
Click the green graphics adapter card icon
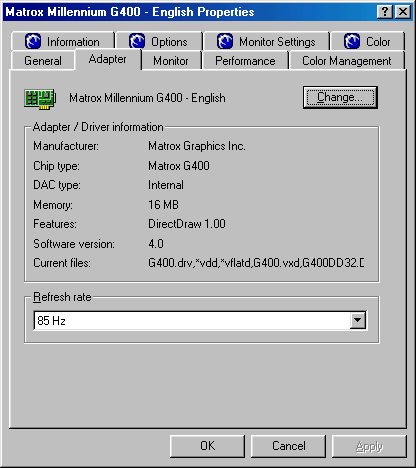tap(40, 99)
